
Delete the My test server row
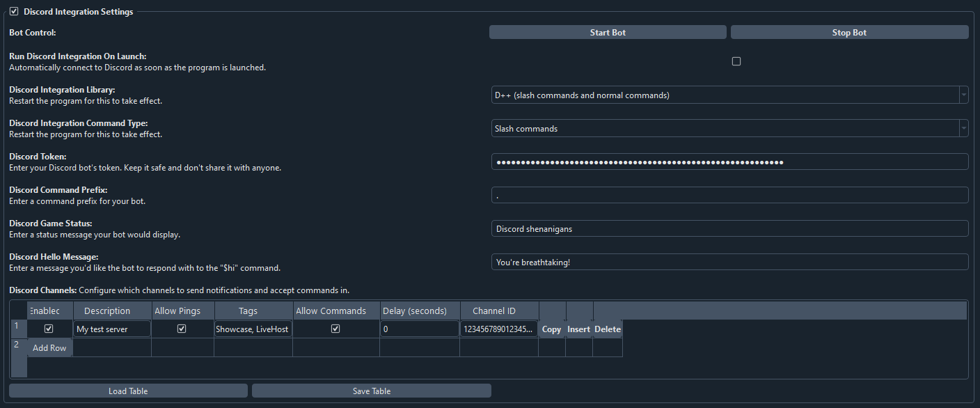pyautogui.click(x=607, y=329)
